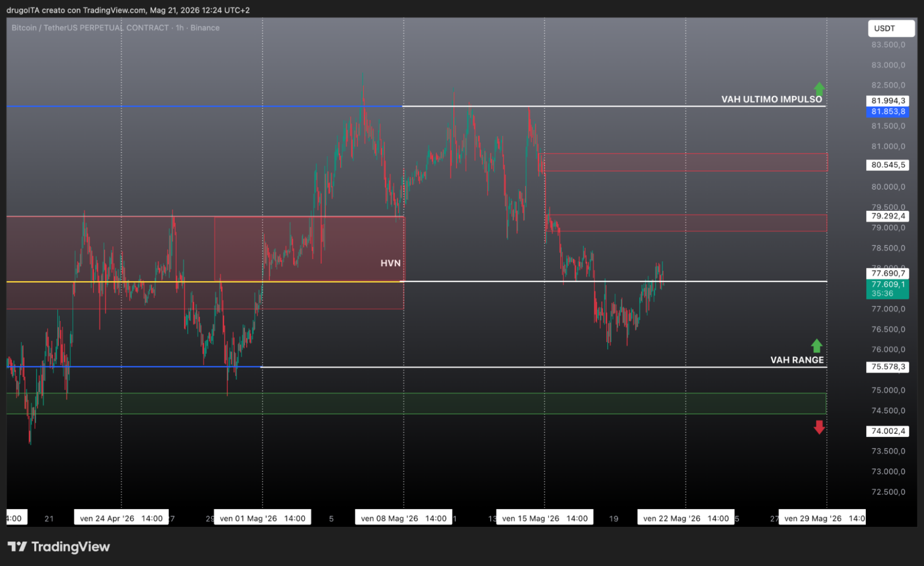Click the ven 22 Mag '26 date label
Image resolution: width=924 pixels, height=566 pixels.
[686, 518]
